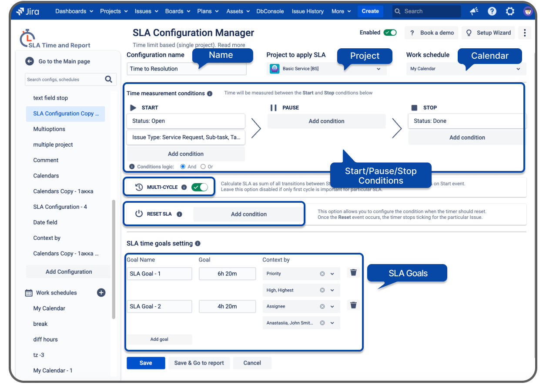The image size is (546, 392).
Task: Open the help question mark icon
Action: point(492,11)
